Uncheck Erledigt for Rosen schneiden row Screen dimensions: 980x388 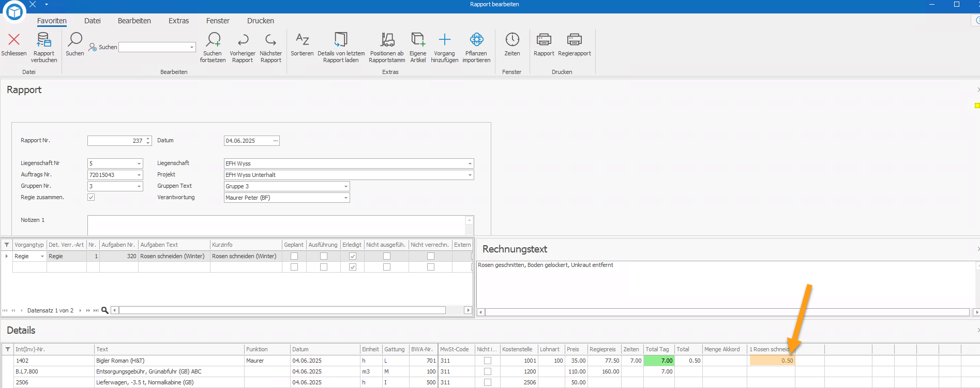click(x=353, y=256)
